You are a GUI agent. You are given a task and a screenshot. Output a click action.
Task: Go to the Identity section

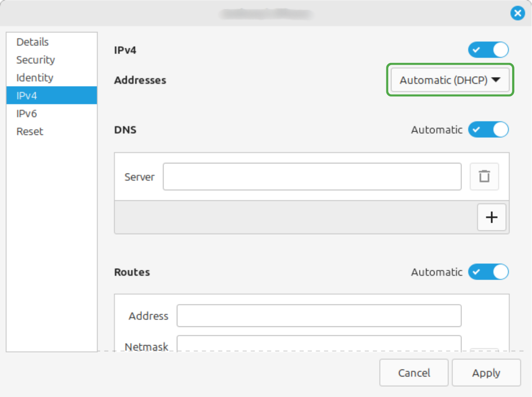click(x=51, y=78)
